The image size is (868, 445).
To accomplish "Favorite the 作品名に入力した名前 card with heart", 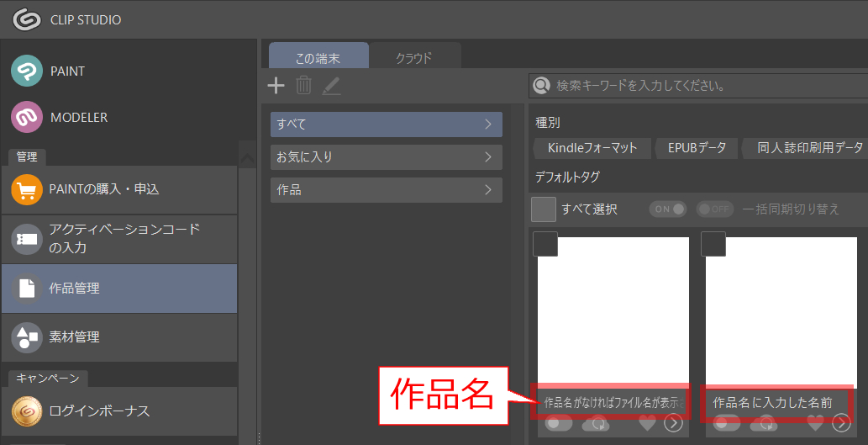I will point(815,423).
